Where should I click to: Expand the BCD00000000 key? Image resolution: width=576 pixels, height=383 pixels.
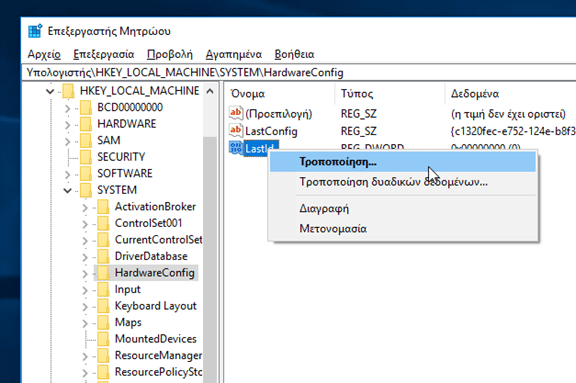point(68,108)
